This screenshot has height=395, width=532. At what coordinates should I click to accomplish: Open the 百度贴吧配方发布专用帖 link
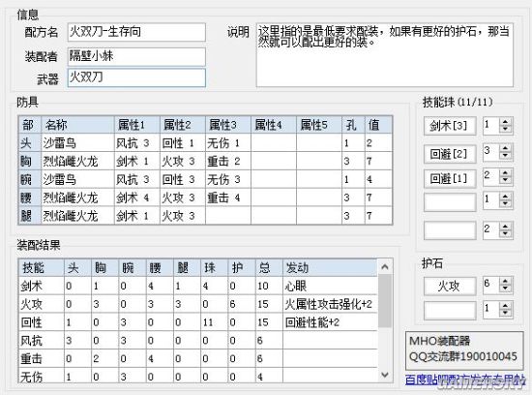[x=465, y=380]
